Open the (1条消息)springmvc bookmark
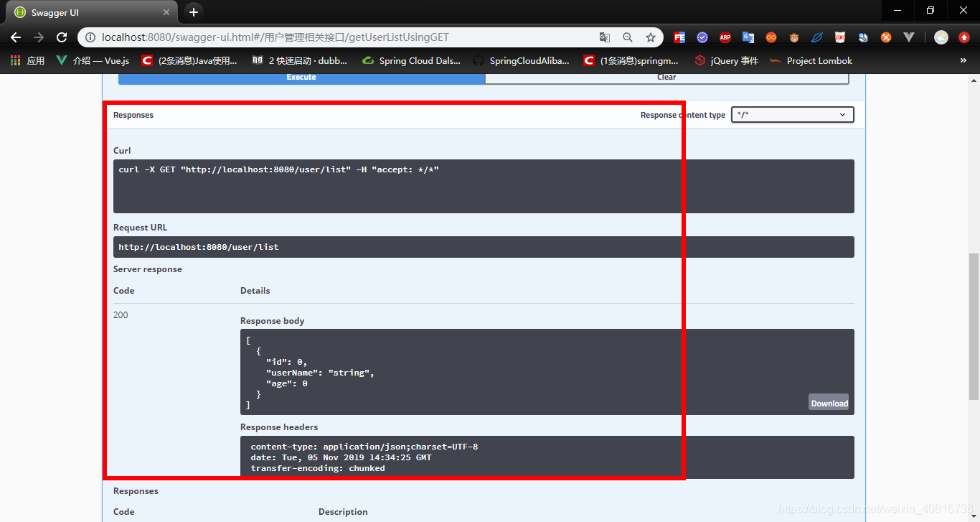 [631, 61]
